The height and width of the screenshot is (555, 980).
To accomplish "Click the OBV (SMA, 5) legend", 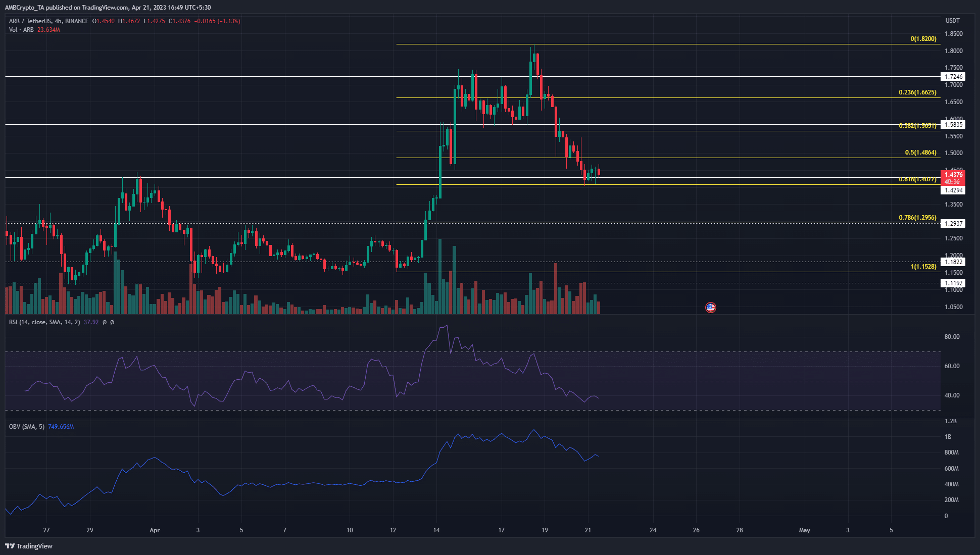I will click(x=27, y=427).
